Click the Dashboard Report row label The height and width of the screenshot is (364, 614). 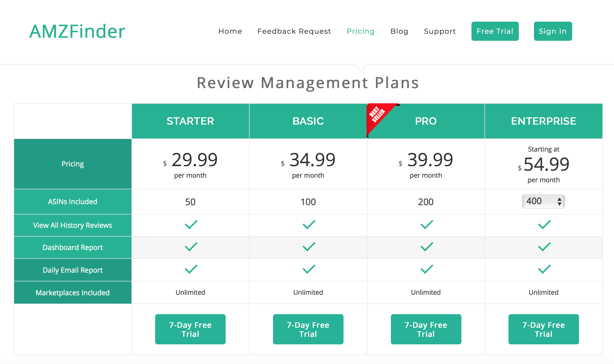[73, 247]
